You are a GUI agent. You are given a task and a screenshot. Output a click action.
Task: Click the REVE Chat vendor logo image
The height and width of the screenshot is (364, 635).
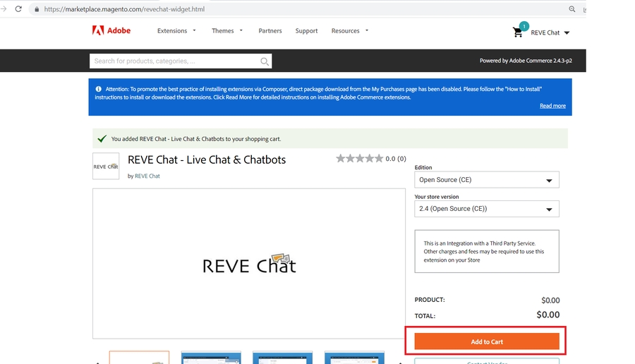(106, 166)
